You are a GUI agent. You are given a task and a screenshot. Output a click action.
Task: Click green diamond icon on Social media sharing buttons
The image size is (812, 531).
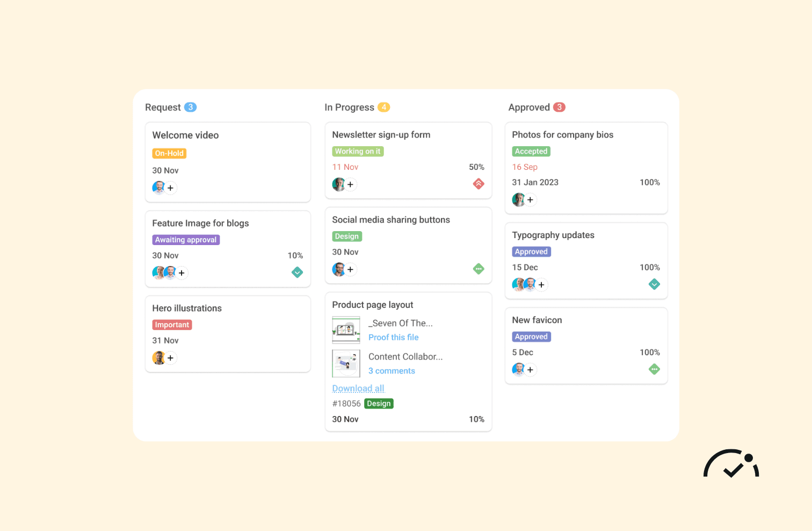point(479,269)
